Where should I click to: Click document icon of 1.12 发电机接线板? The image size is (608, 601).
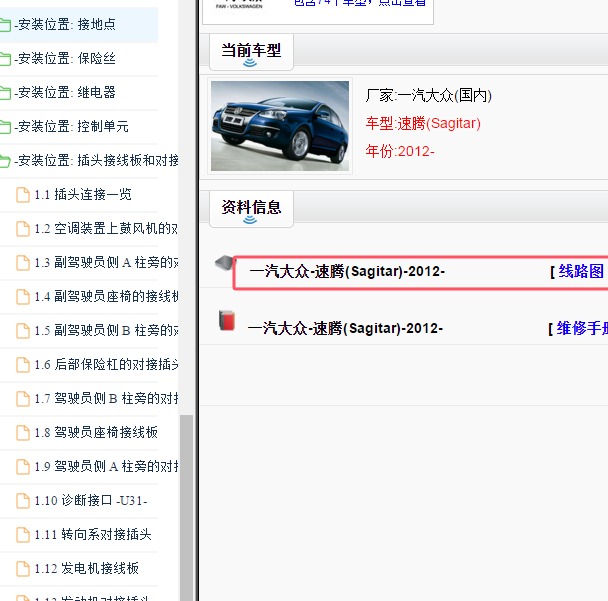click(22, 568)
